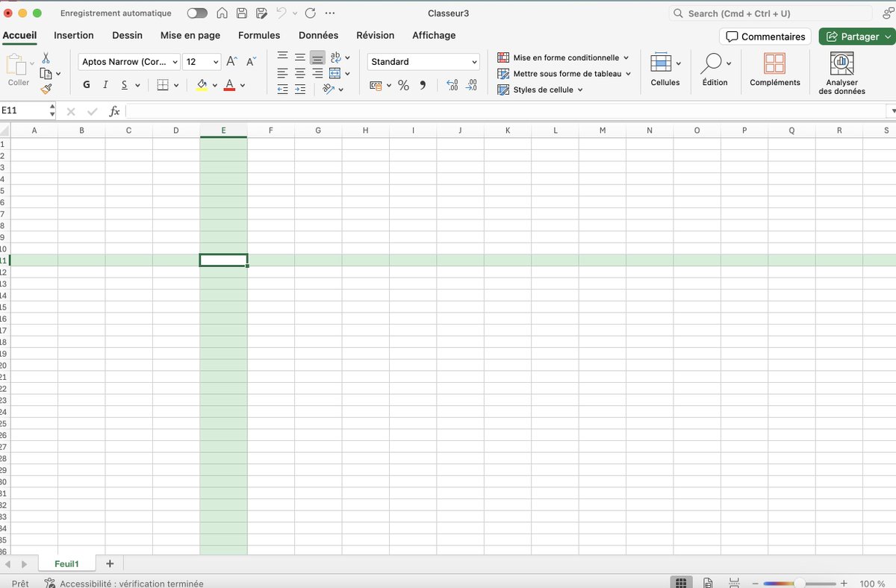This screenshot has width=896, height=588.
Task: Click the text orientation icon
Action: click(329, 89)
